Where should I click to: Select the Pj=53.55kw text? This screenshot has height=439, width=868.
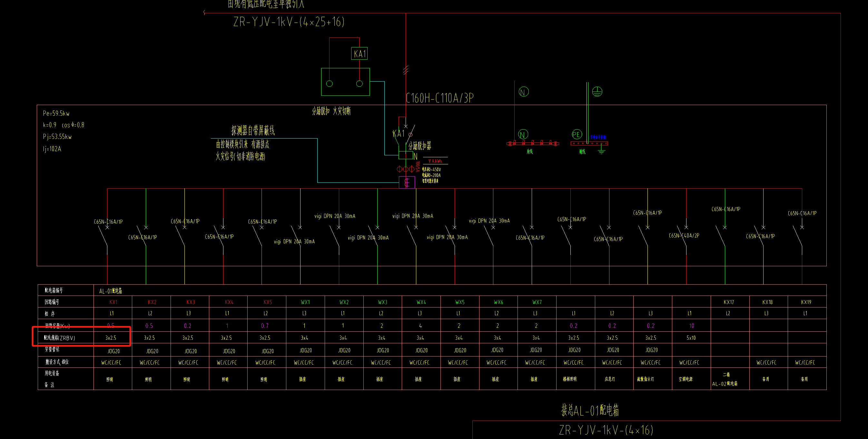(x=57, y=137)
